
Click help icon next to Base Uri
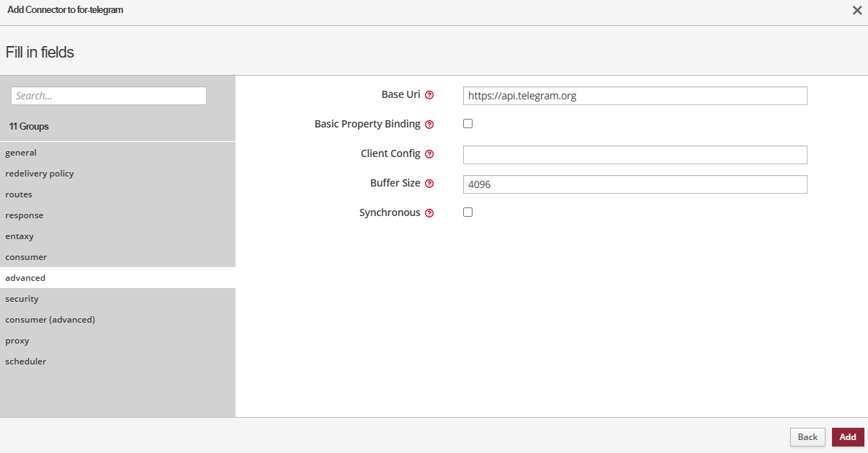429,95
